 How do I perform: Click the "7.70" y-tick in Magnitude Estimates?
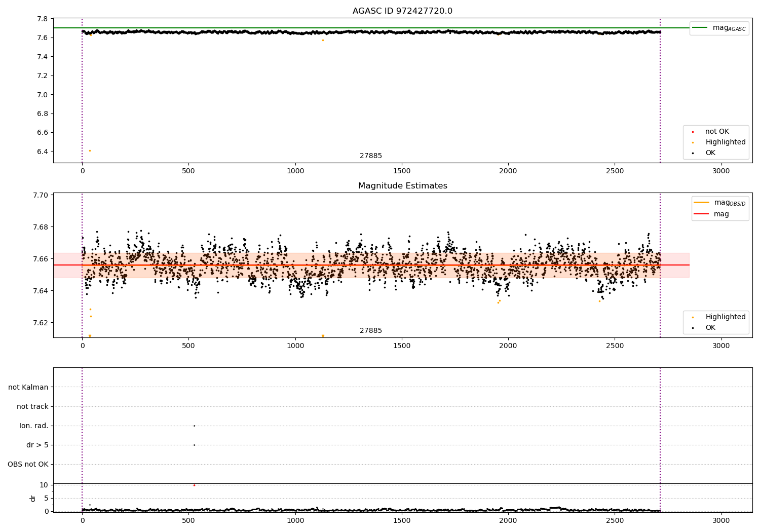click(x=41, y=196)
